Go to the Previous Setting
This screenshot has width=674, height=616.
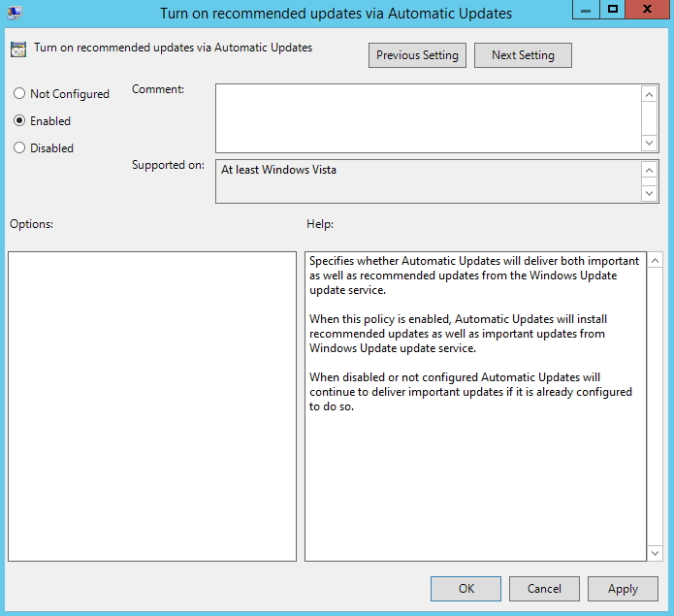417,55
